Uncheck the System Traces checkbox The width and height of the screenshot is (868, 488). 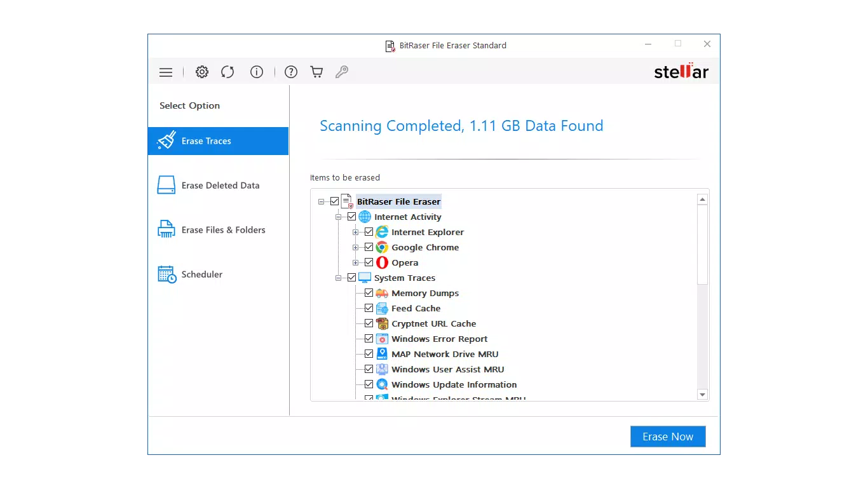[x=352, y=278]
